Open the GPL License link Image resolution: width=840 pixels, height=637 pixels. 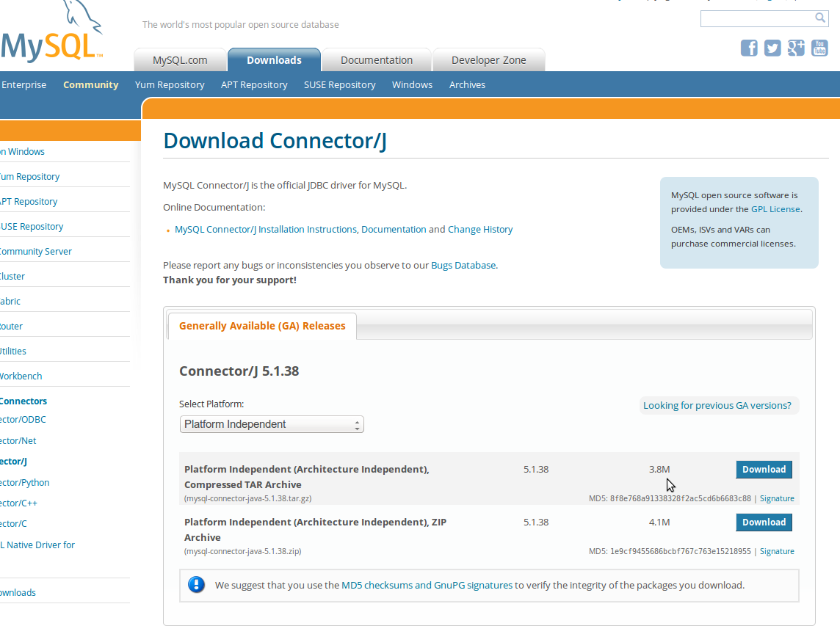tap(775, 208)
